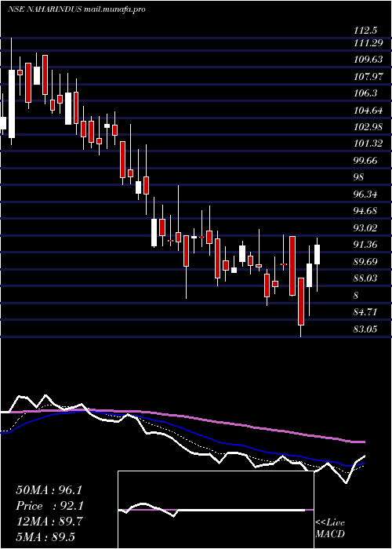Click the '<<Live MACD' label

click(x=330, y=529)
